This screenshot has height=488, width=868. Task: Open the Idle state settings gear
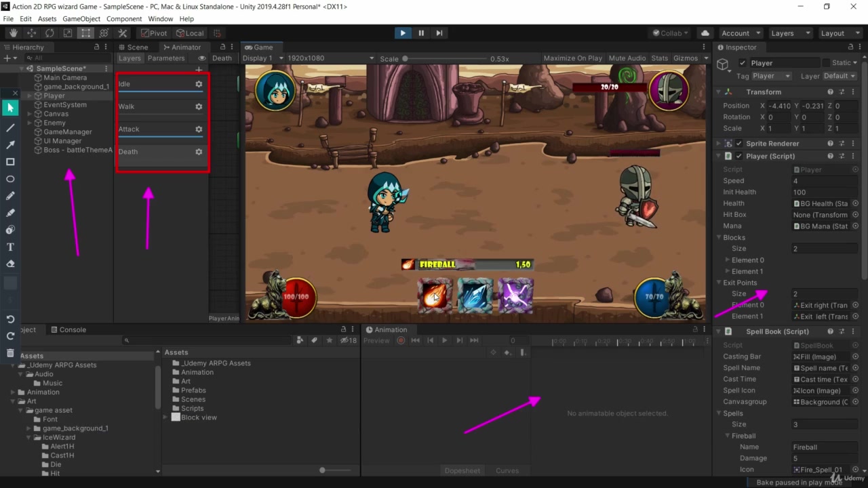(x=198, y=84)
